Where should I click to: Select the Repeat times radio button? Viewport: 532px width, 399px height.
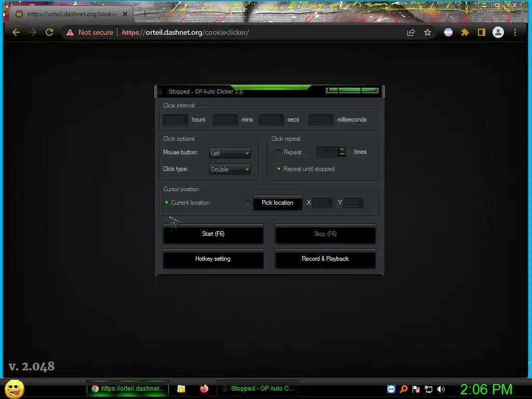click(278, 152)
